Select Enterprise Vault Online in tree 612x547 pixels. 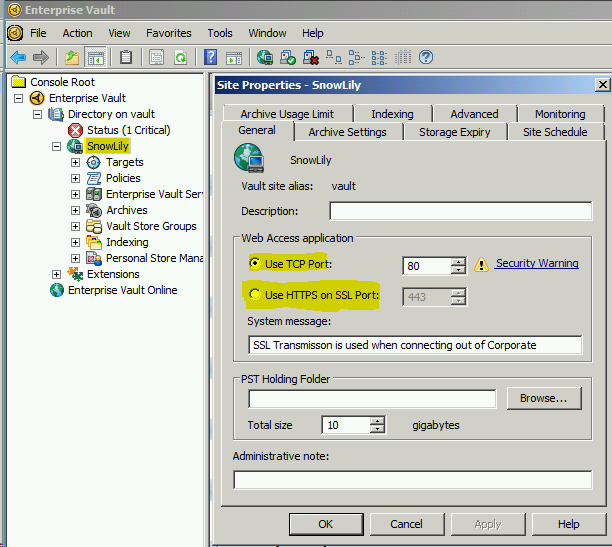click(x=122, y=290)
